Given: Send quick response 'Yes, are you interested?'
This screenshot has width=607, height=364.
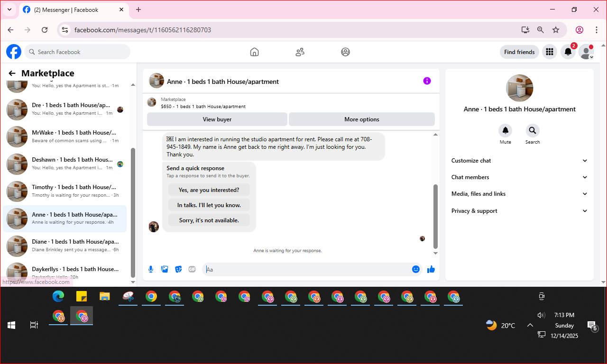Looking at the screenshot, I should pos(209,190).
